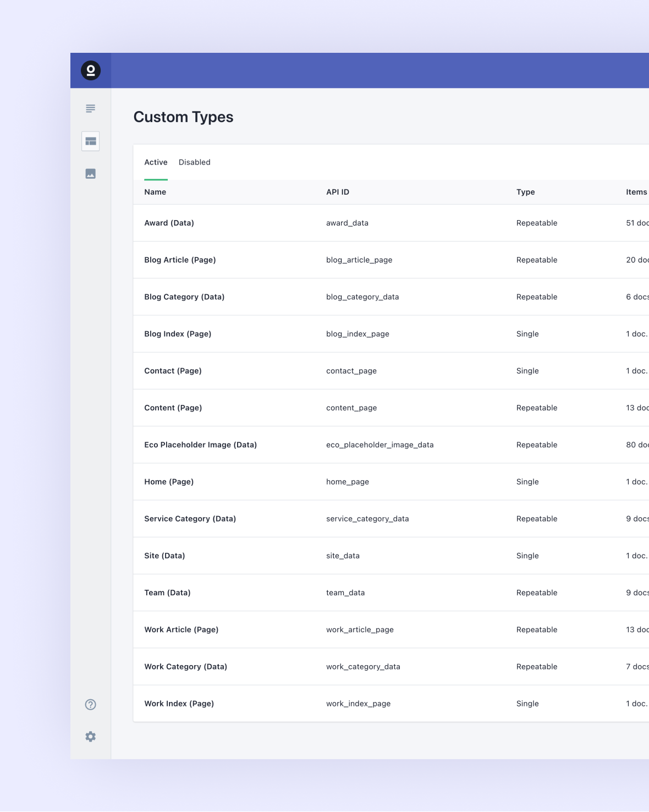Click the Custom Types page heading
This screenshot has width=649, height=812.
pyautogui.click(x=183, y=117)
